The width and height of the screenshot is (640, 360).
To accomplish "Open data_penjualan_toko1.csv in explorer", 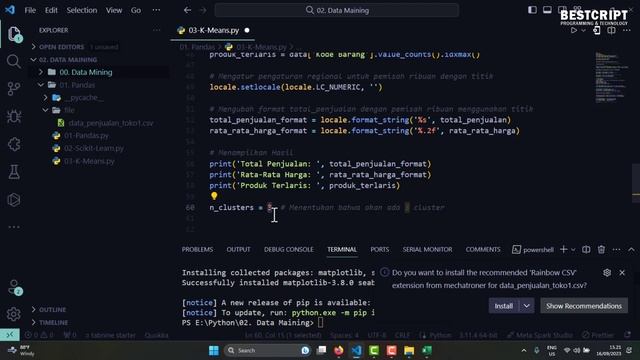I will (111, 123).
